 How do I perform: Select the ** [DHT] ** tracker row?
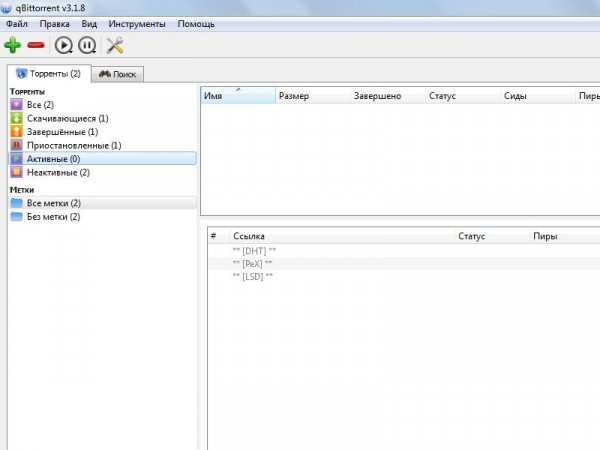(404, 251)
